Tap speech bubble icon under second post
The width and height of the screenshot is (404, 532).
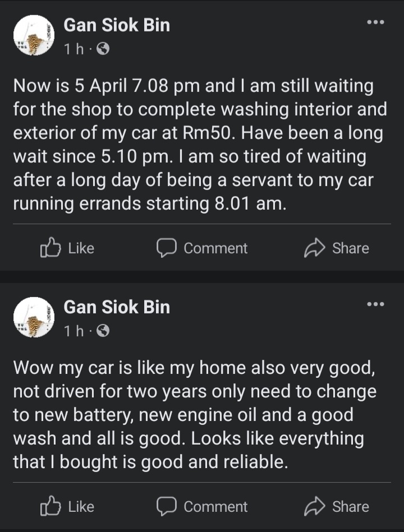tap(167, 507)
